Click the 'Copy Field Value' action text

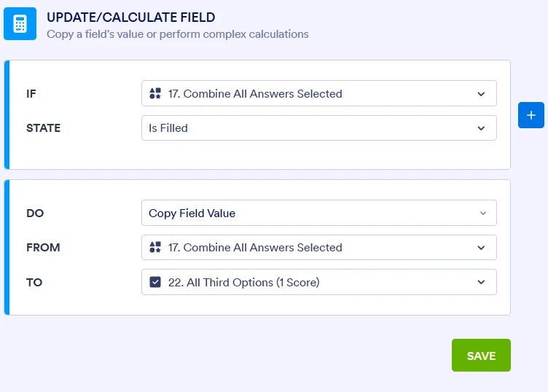(x=192, y=213)
